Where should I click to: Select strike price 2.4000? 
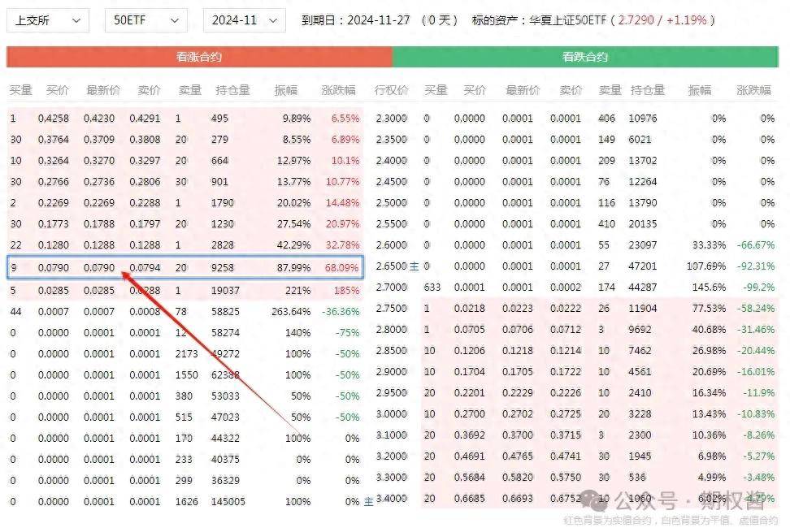click(392, 161)
